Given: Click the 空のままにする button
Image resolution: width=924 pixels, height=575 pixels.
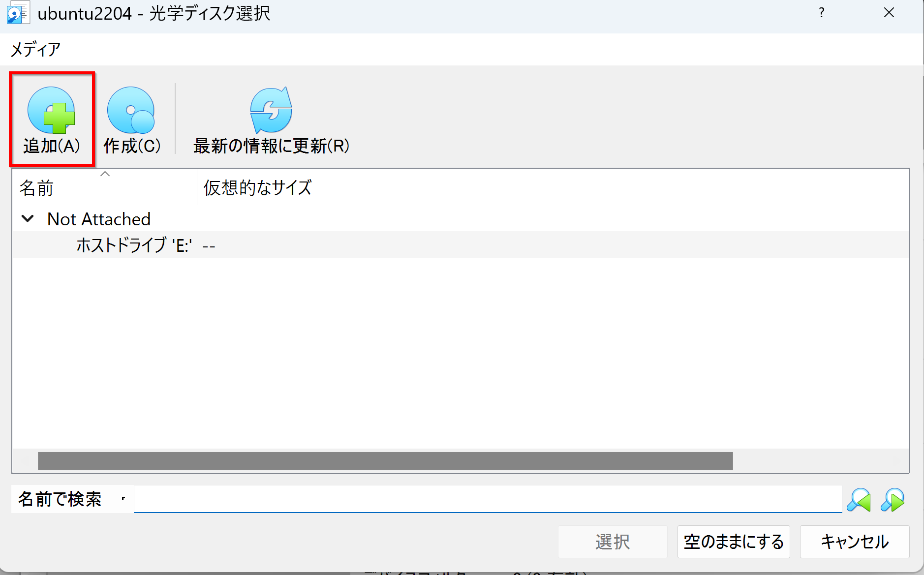Looking at the screenshot, I should pos(734,542).
